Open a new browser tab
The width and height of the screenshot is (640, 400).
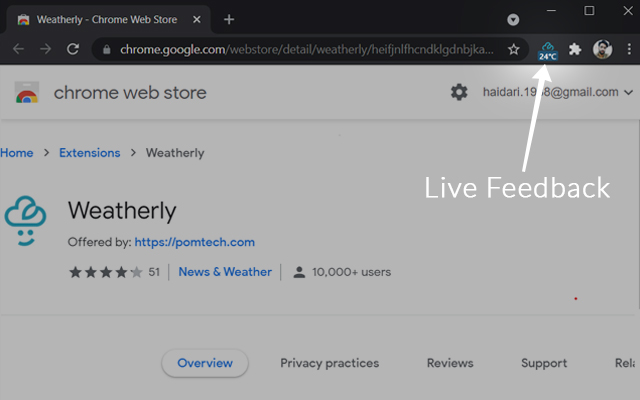pyautogui.click(x=229, y=19)
